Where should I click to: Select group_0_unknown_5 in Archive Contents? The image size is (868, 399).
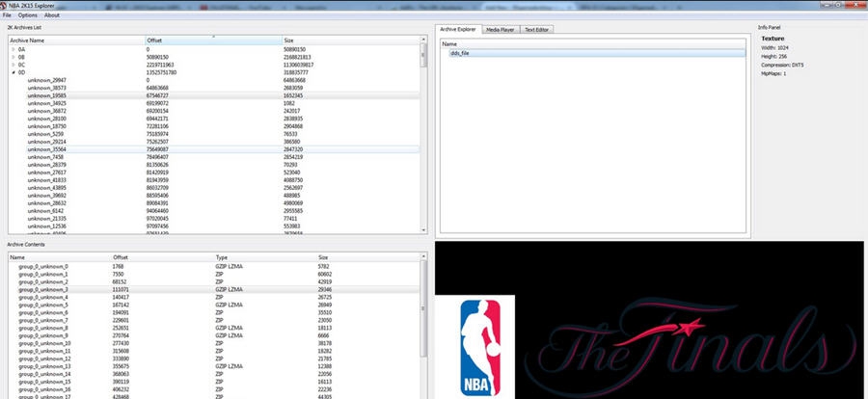pyautogui.click(x=43, y=305)
